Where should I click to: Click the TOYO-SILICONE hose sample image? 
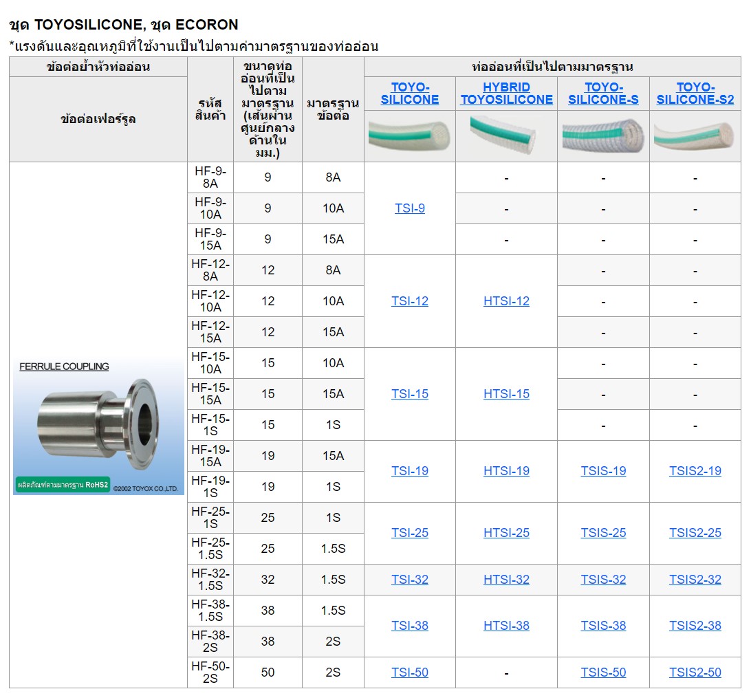pyautogui.click(x=409, y=133)
